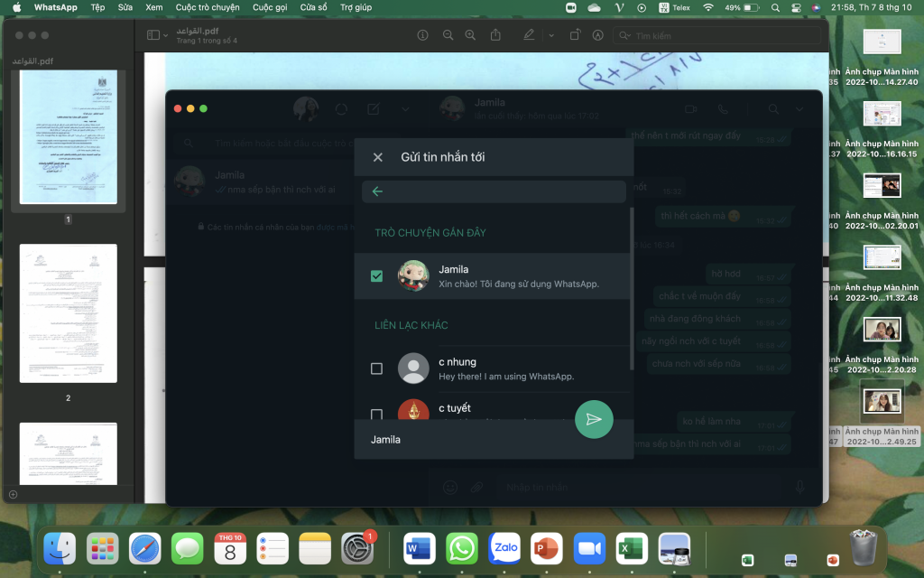Image resolution: width=924 pixels, height=578 pixels.
Task: Start a video call with Jamila in WhatsApp
Action: pos(690,109)
